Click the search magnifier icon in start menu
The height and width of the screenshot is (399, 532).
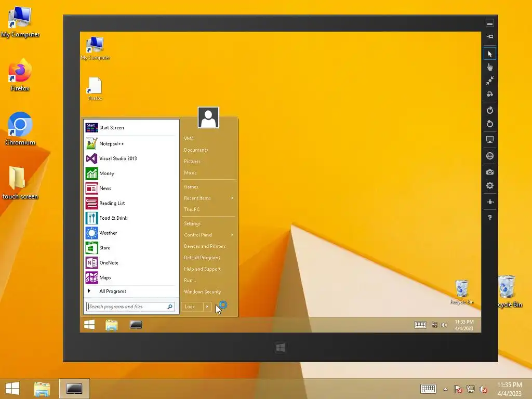click(170, 307)
